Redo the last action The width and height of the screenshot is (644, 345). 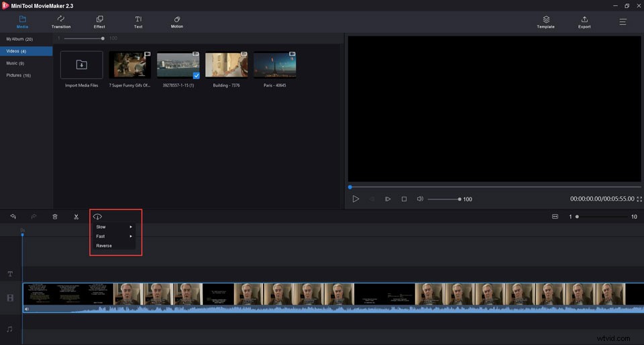pos(34,216)
